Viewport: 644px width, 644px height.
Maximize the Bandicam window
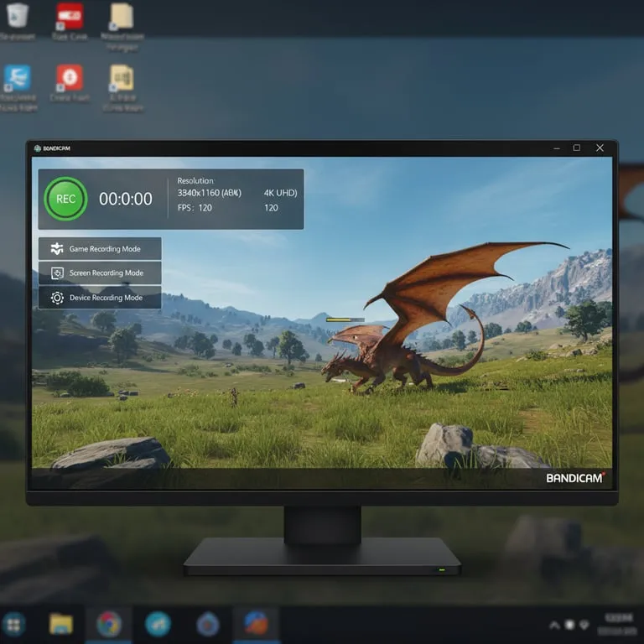point(576,148)
